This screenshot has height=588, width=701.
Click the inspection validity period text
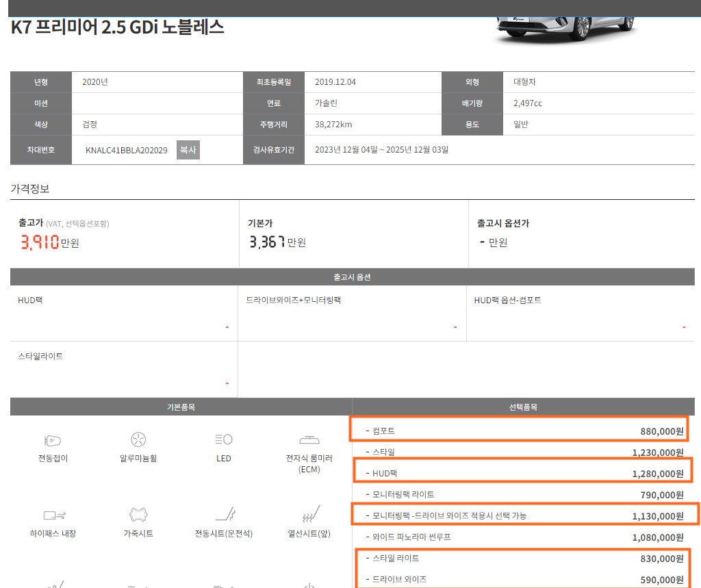click(x=382, y=150)
